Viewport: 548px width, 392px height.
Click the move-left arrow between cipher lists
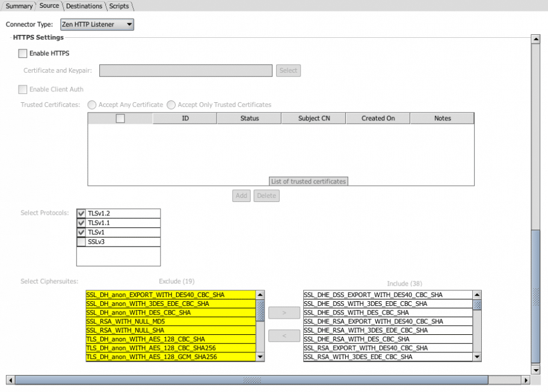284,335
